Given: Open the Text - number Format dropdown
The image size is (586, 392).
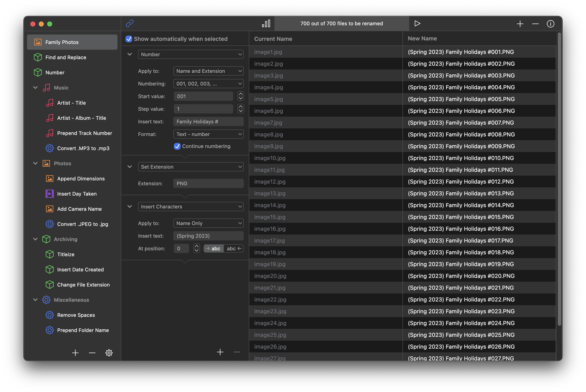Looking at the screenshot, I should (x=208, y=134).
